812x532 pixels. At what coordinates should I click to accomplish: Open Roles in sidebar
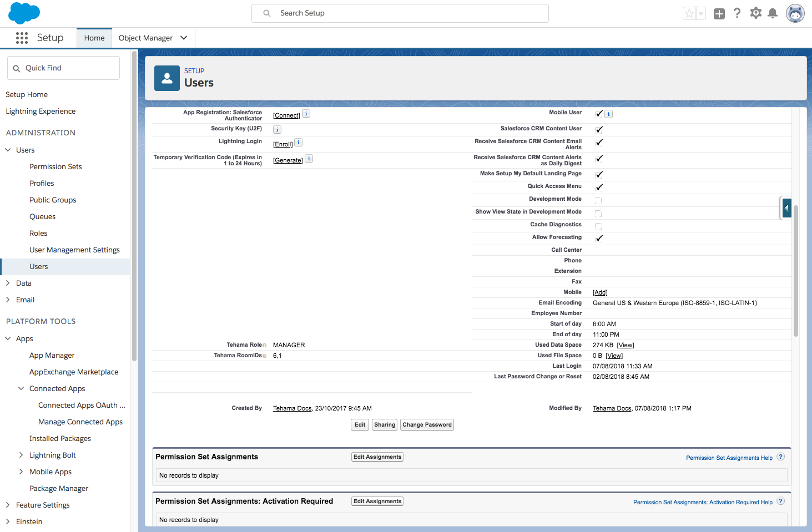pos(38,233)
